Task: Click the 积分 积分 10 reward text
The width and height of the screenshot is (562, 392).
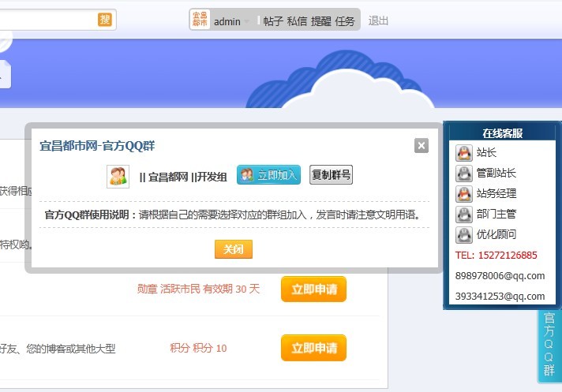Action: point(198,348)
